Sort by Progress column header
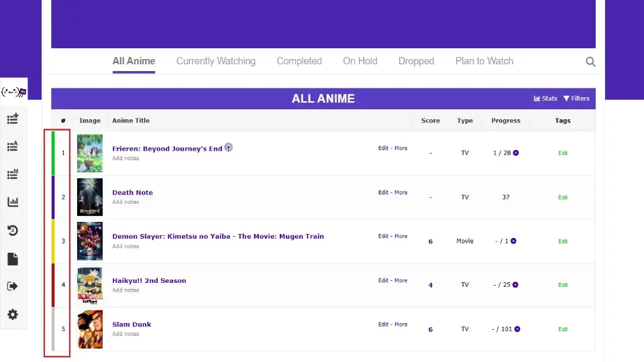 coord(506,121)
